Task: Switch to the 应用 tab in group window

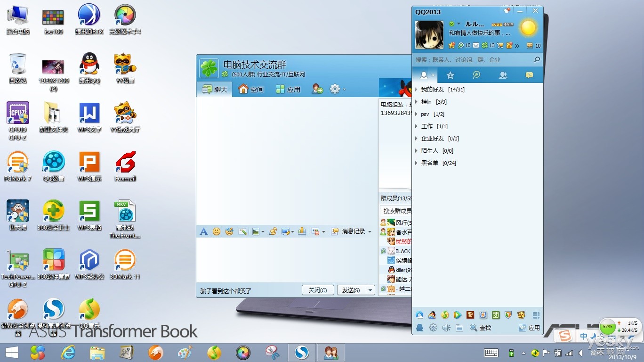Action: (288, 89)
